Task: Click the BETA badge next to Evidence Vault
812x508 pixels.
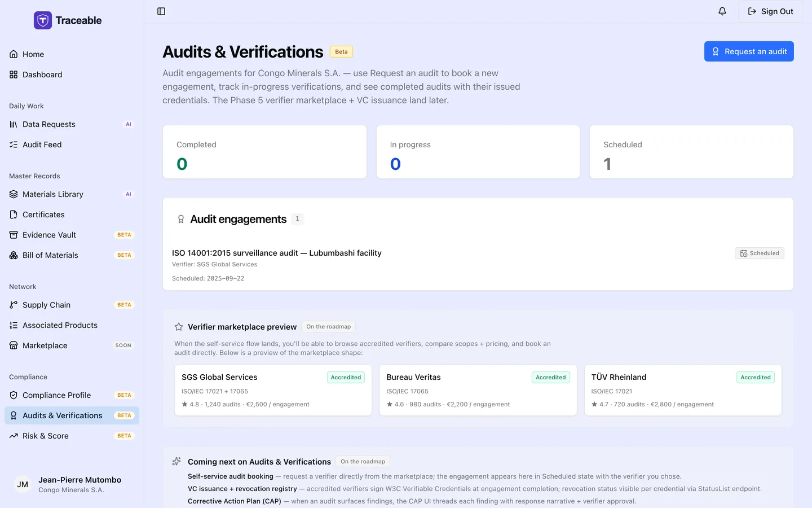Action: point(124,235)
